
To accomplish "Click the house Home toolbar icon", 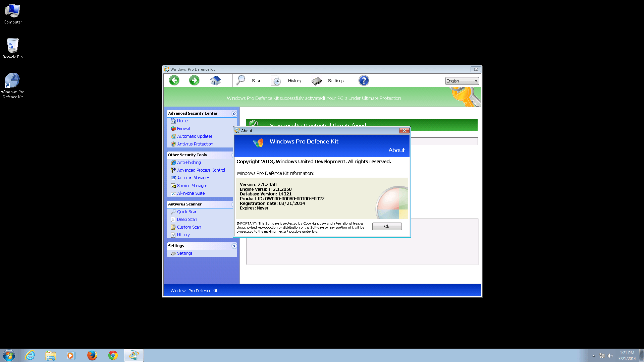I will [215, 80].
